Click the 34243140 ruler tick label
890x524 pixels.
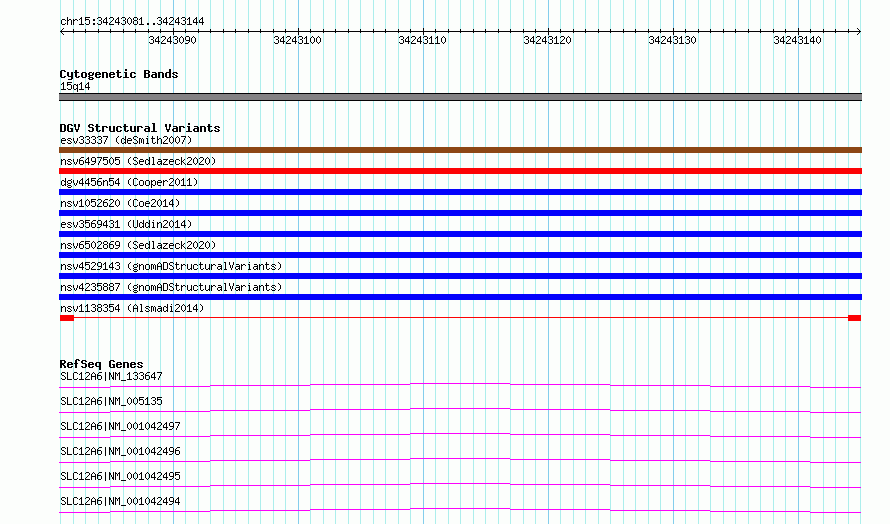(797, 40)
